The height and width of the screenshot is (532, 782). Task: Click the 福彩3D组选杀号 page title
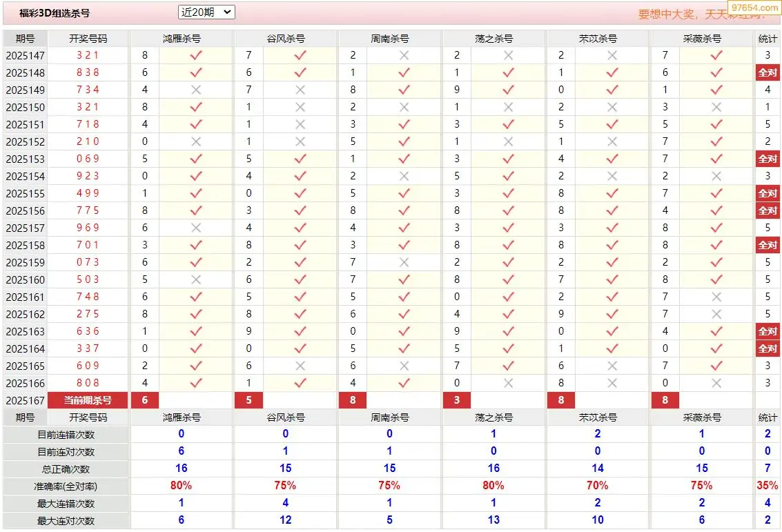tap(55, 14)
